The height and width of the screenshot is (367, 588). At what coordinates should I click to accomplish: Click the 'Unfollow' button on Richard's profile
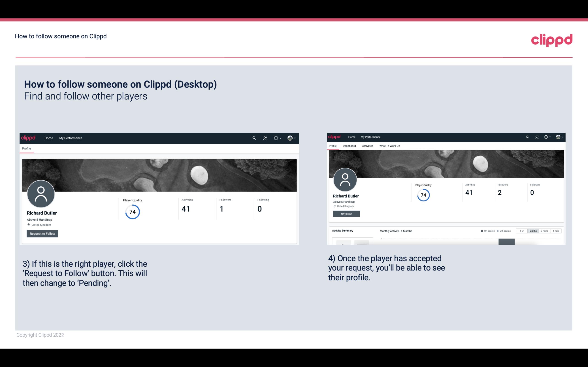click(x=346, y=214)
